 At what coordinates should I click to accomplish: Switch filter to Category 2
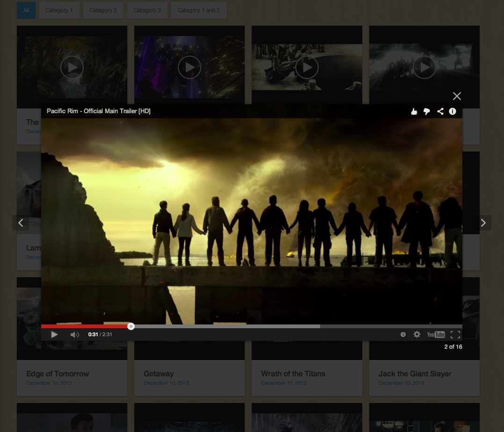pos(103,10)
